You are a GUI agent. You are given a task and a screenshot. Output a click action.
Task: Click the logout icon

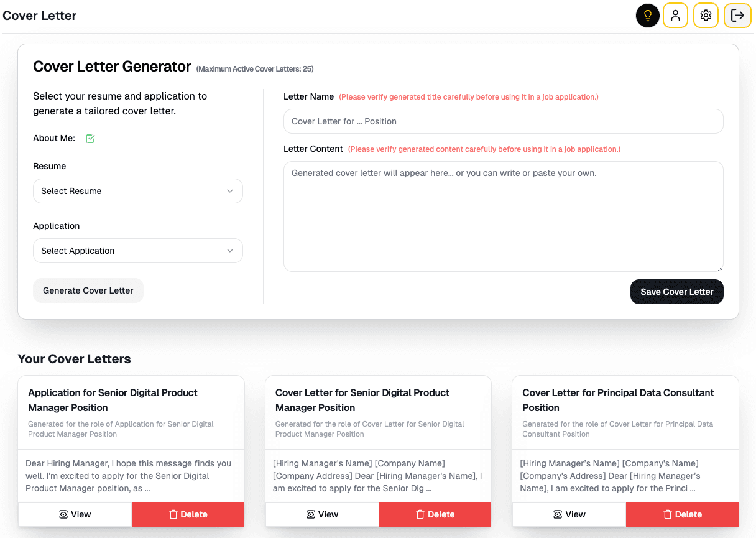pyautogui.click(x=737, y=15)
